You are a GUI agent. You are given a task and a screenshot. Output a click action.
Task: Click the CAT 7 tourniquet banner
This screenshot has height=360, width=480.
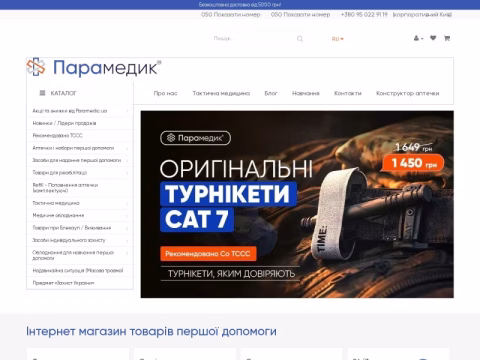[297, 204]
